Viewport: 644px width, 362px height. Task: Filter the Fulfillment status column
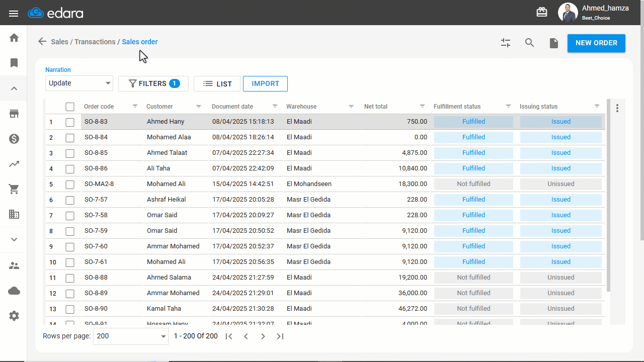pyautogui.click(x=509, y=106)
